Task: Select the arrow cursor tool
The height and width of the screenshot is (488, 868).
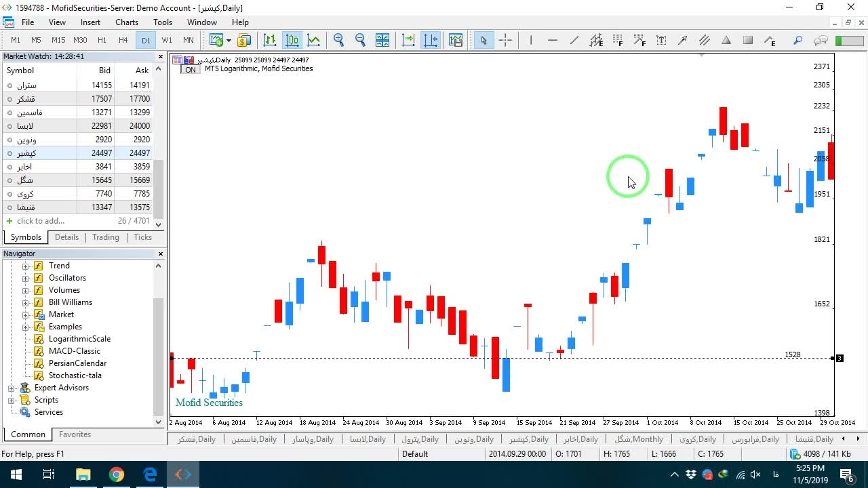Action: click(x=484, y=40)
